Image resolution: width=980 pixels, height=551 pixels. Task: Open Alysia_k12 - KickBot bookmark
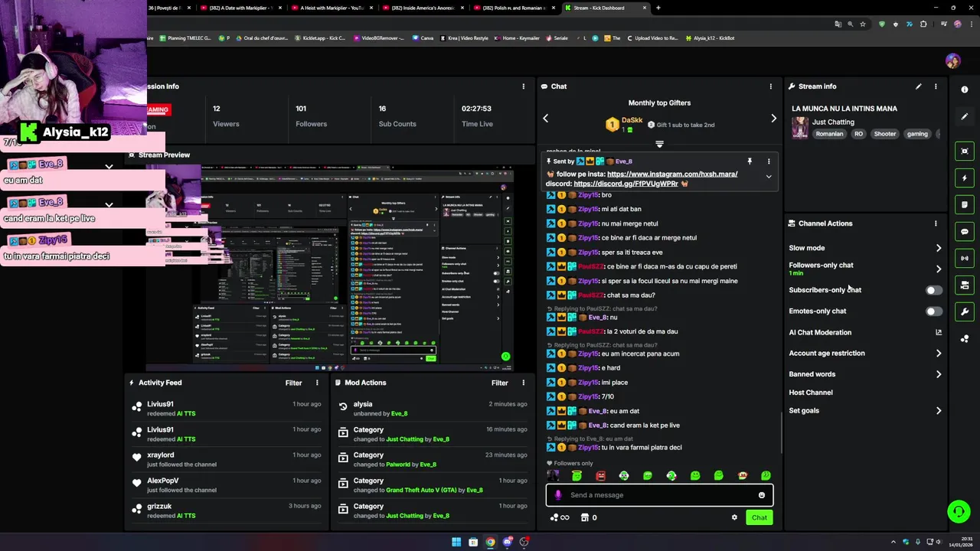coord(710,37)
